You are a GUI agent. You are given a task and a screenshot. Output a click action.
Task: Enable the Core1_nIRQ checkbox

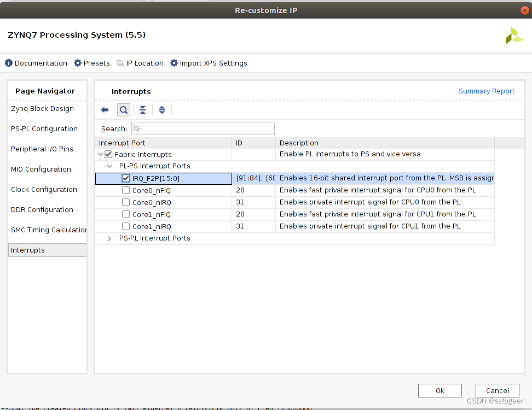coord(126,226)
